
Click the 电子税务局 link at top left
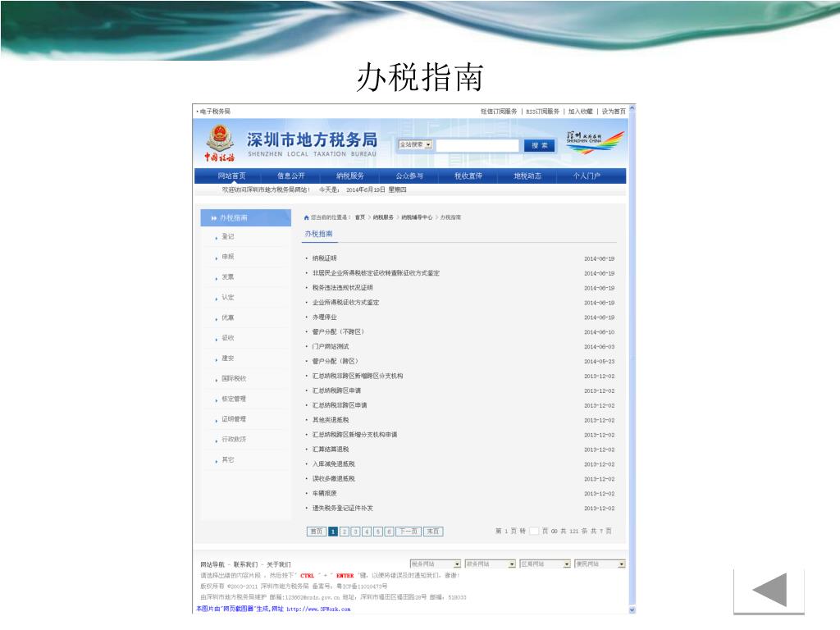coord(215,112)
